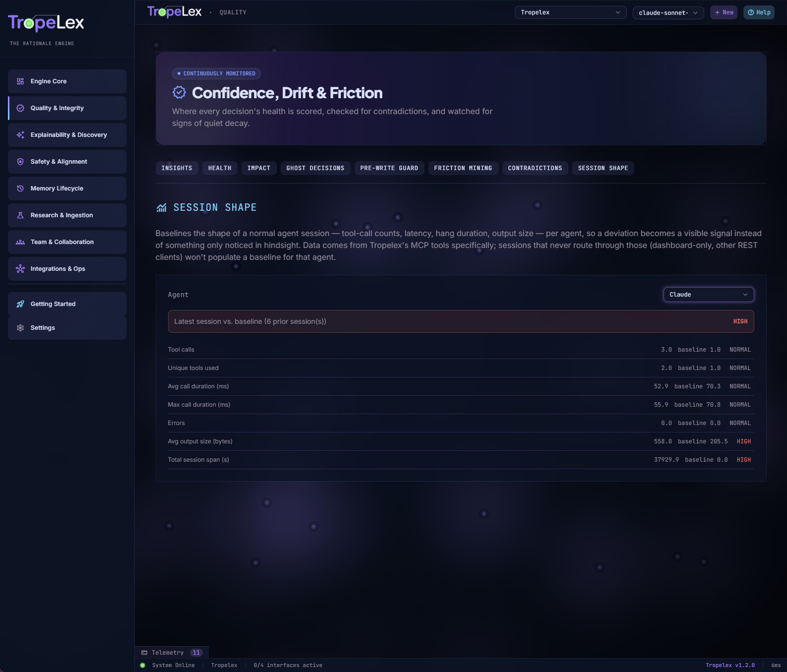Click the Getting Started rocket icon
The image size is (787, 672).
click(x=20, y=304)
